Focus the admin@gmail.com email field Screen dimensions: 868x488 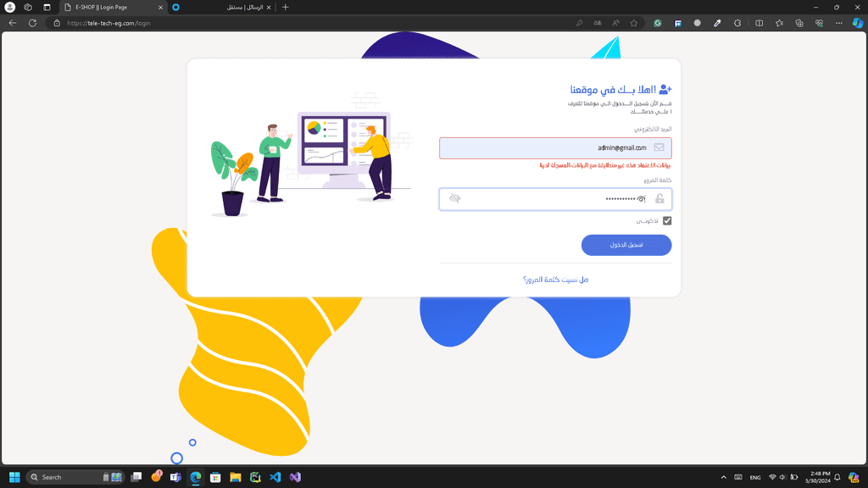coord(555,148)
